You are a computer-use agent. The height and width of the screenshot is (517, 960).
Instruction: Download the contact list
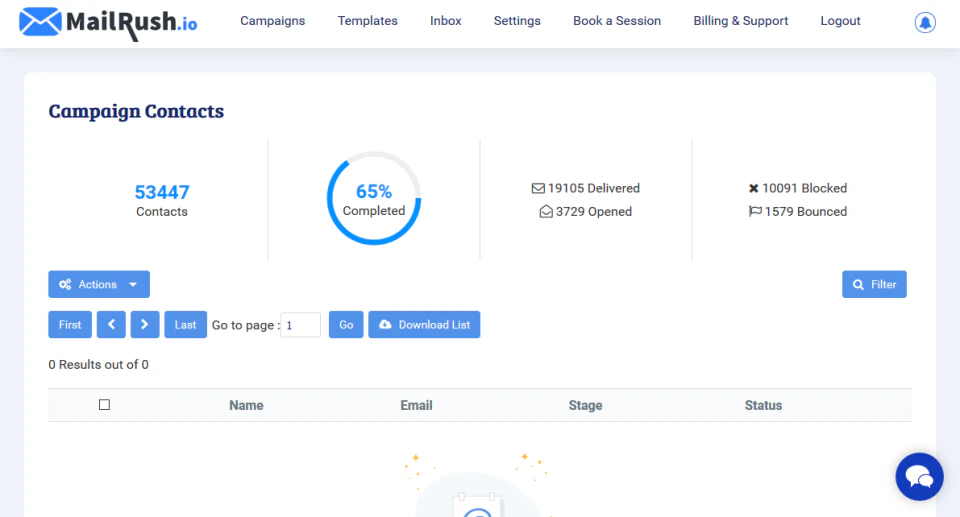point(424,325)
